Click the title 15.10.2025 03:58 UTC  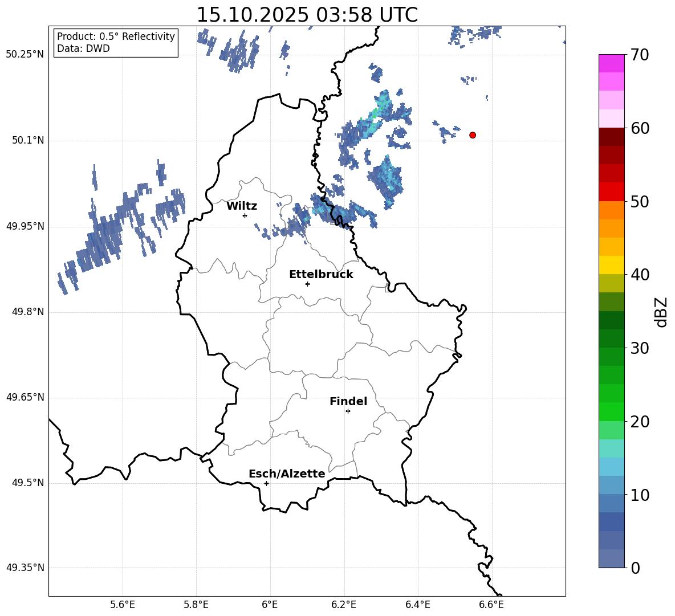(x=307, y=15)
